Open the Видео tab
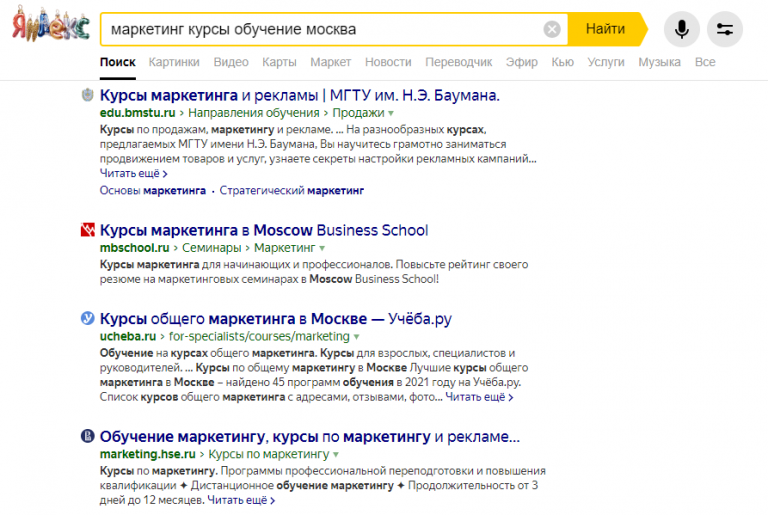 point(231,62)
